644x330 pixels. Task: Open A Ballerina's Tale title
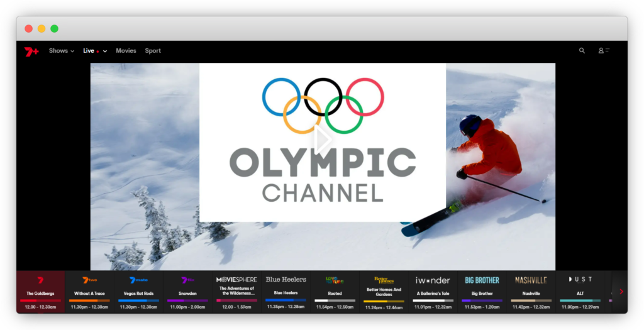tap(433, 294)
